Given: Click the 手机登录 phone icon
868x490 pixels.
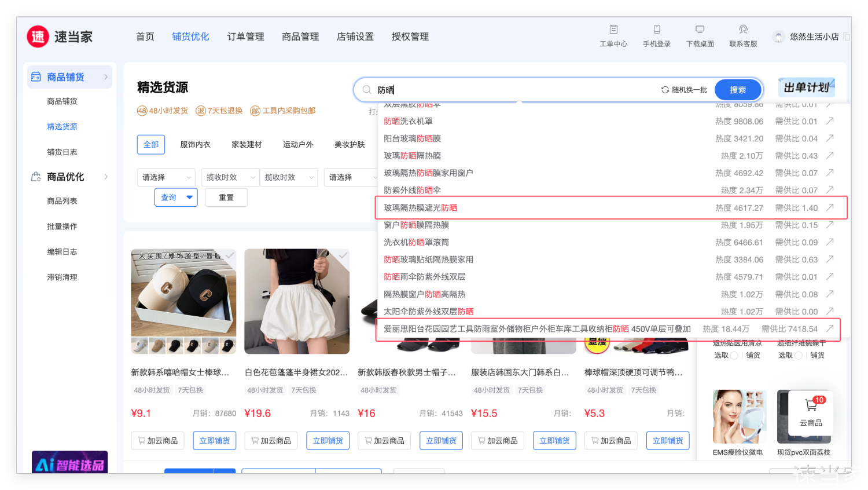Looking at the screenshot, I should click(x=657, y=30).
